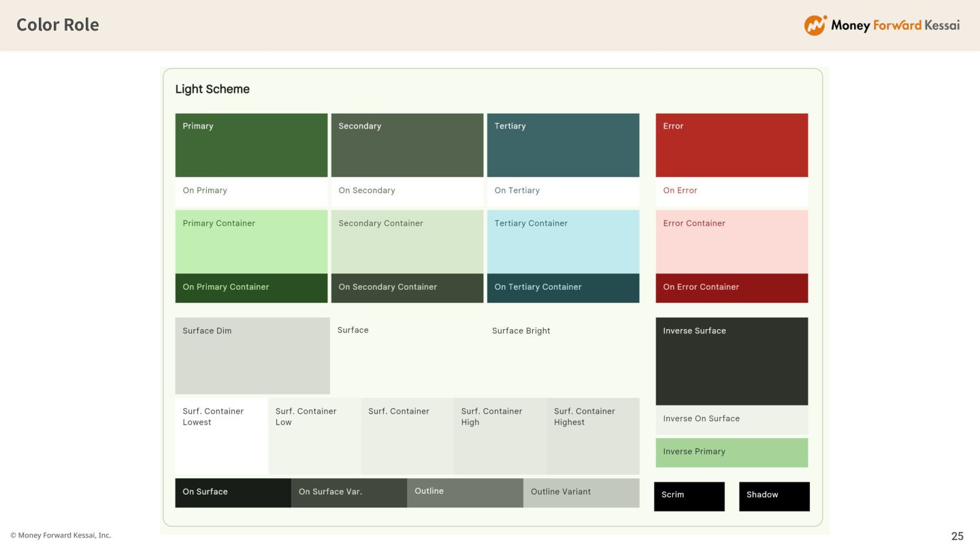Click the Surf. Container Highest tile
980x551 pixels.
point(593,436)
